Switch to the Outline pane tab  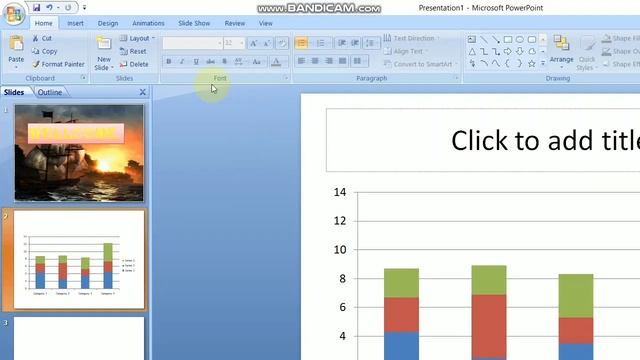click(50, 92)
